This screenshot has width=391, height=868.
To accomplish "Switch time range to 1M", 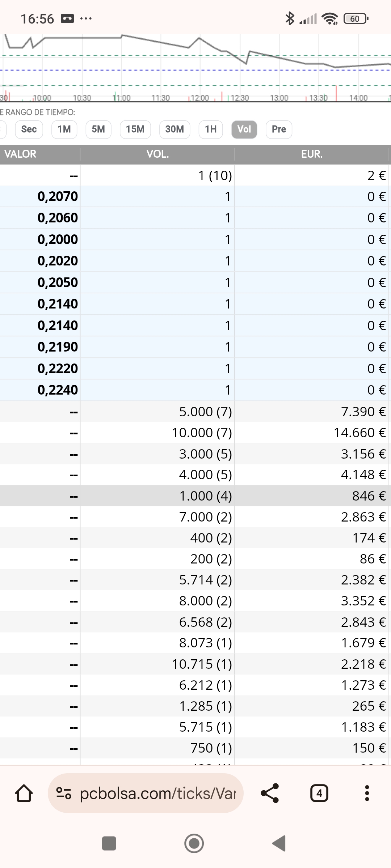I will 64,129.
